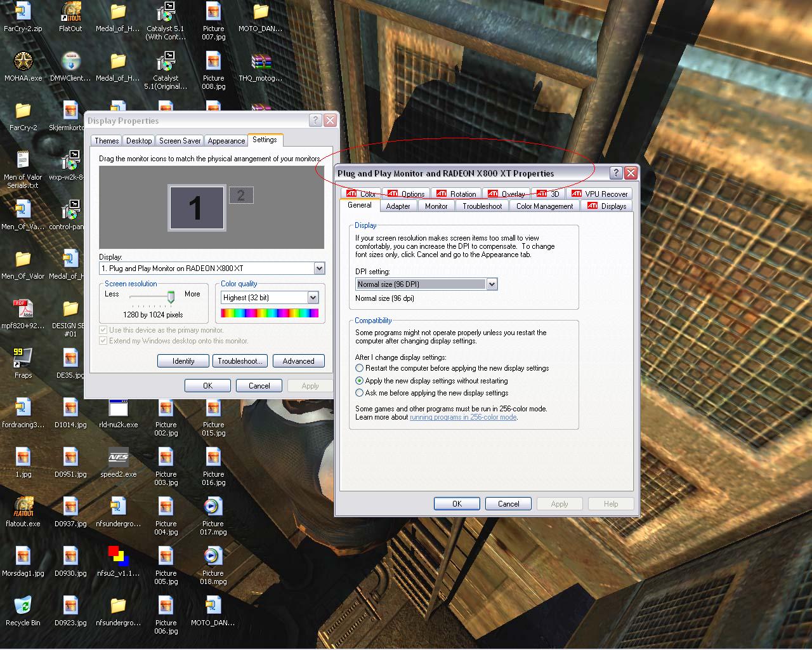The width and height of the screenshot is (812, 650).
Task: Click OK in Display Properties window
Action: [207, 386]
